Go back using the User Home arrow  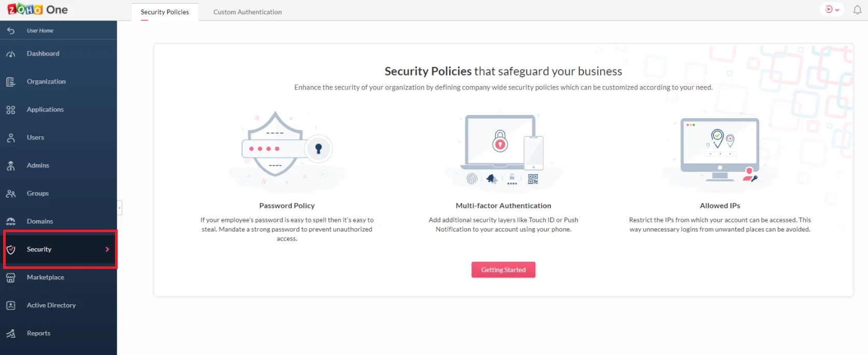click(11, 31)
